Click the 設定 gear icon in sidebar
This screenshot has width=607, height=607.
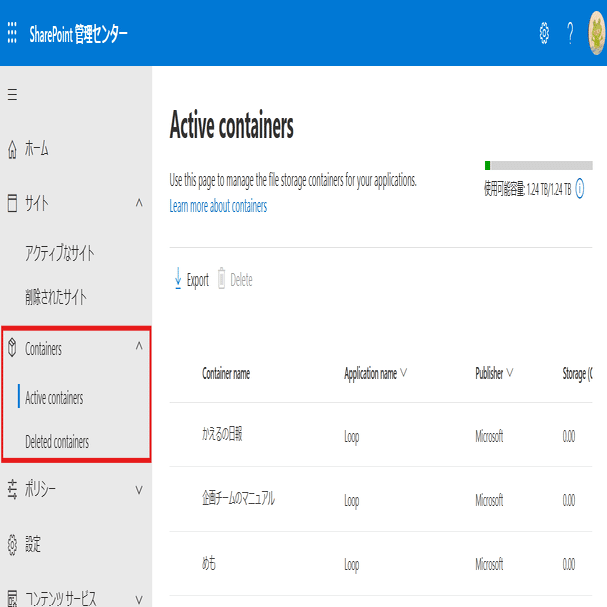pos(12,545)
